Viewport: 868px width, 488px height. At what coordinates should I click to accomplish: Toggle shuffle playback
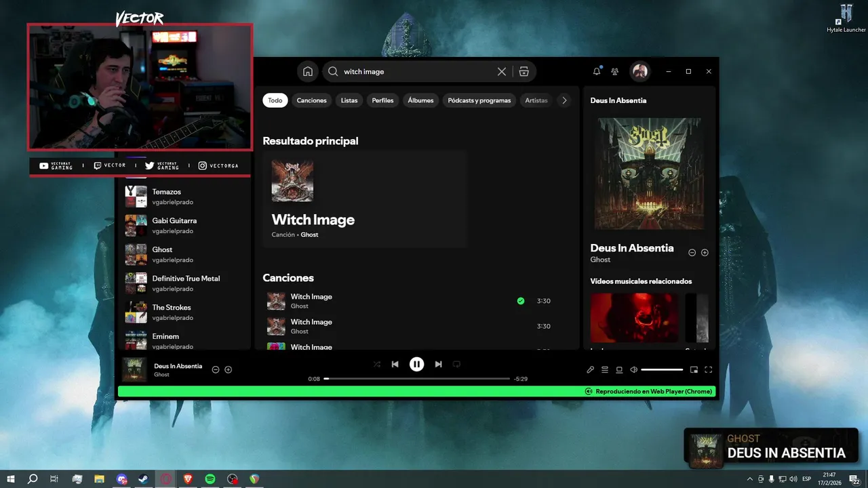pos(377,364)
